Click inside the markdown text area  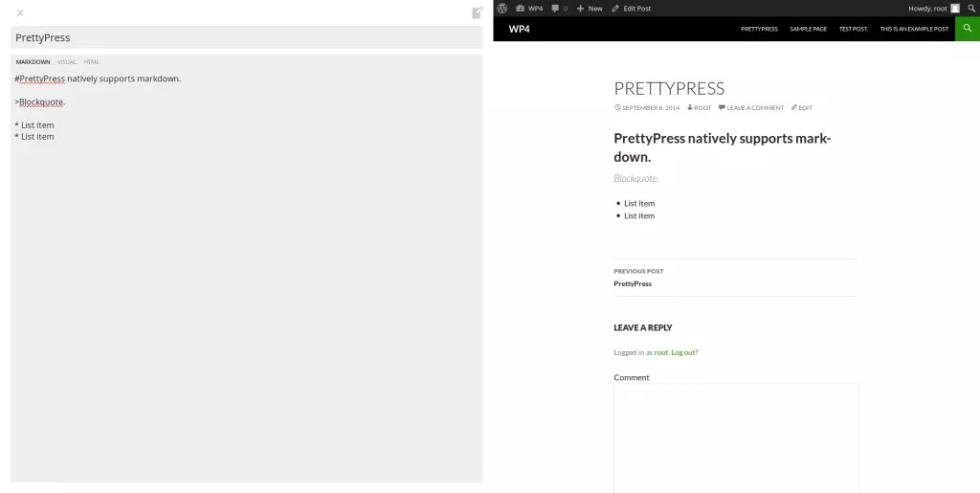[x=246, y=275]
